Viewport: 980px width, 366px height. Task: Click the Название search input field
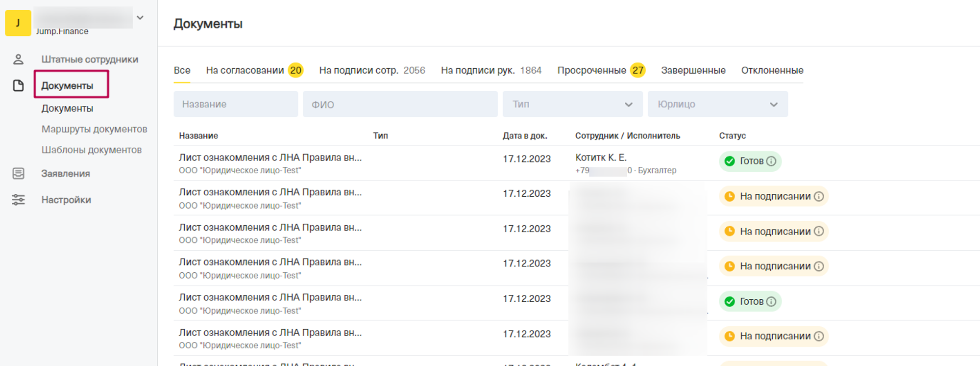[x=235, y=104]
